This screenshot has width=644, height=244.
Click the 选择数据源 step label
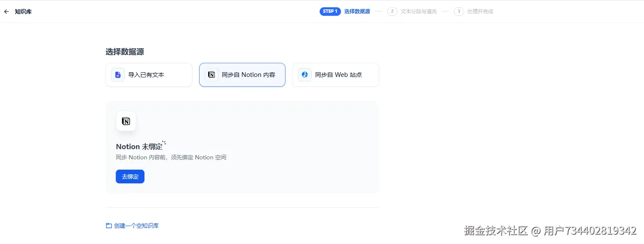point(357,12)
